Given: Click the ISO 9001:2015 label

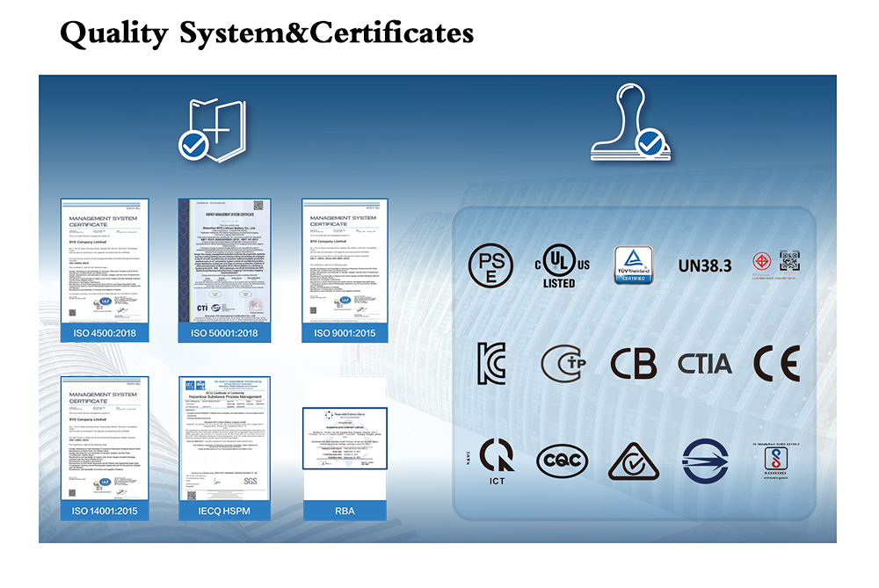Looking at the screenshot, I should pos(345,333).
